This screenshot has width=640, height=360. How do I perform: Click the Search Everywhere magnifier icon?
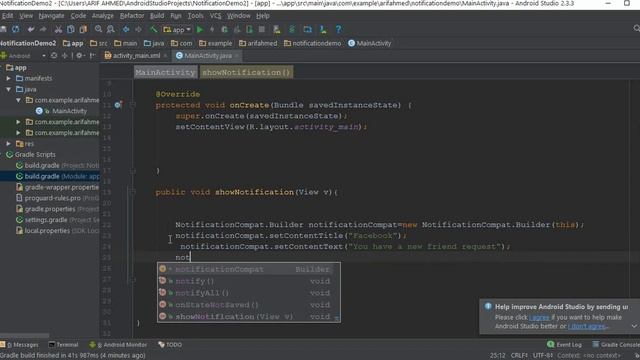pyautogui.click(x=636, y=28)
